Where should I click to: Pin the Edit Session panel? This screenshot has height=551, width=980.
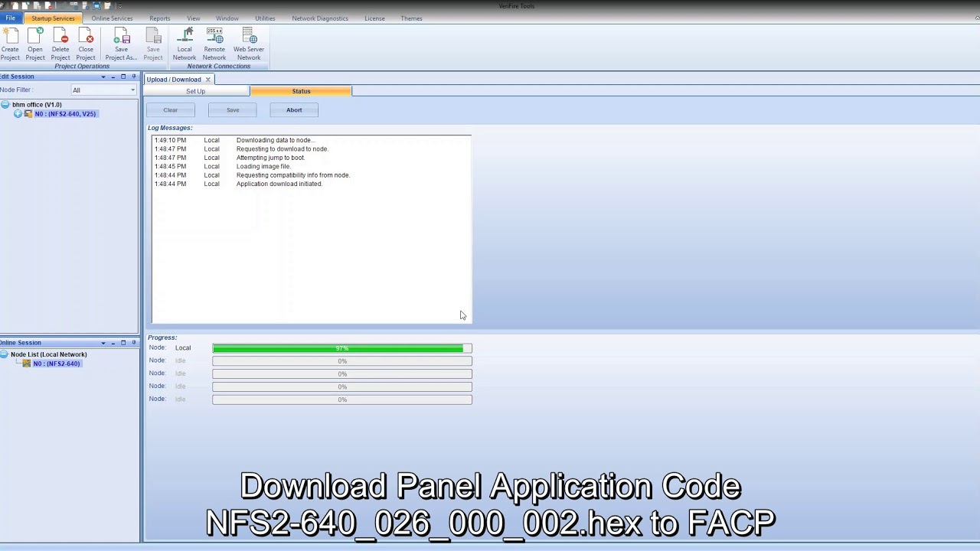point(133,77)
